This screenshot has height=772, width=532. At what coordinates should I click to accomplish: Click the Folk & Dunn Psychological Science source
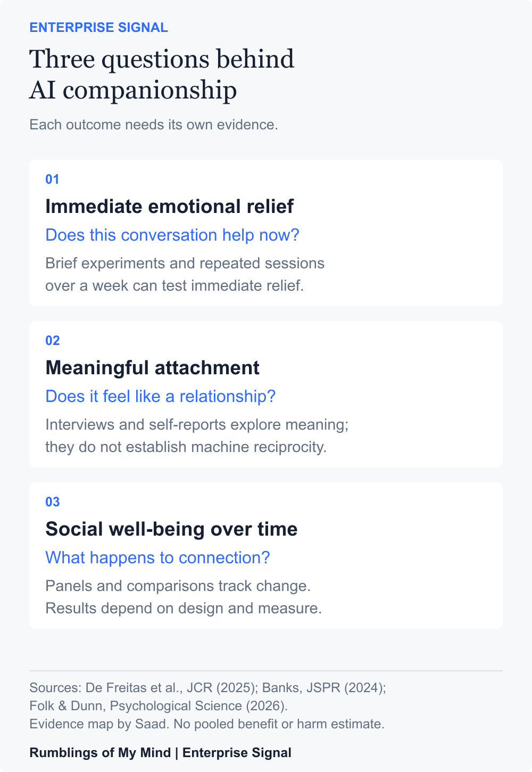pyautogui.click(x=159, y=705)
